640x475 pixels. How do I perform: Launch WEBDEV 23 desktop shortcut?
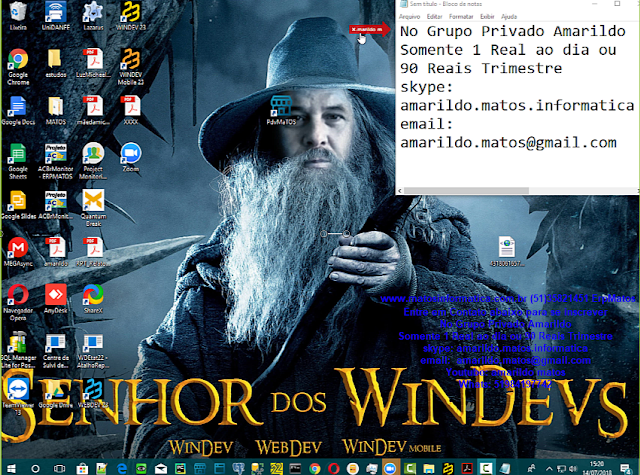[x=93, y=394]
